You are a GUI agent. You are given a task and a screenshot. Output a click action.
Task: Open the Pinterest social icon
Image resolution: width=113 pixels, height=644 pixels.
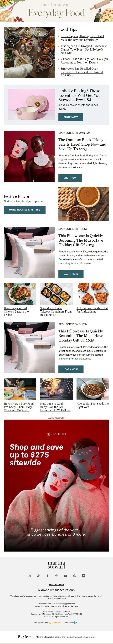(x=56, y=576)
